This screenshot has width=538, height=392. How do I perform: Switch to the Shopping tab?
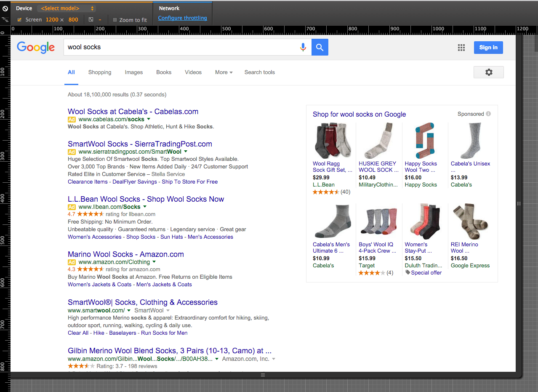click(x=100, y=72)
